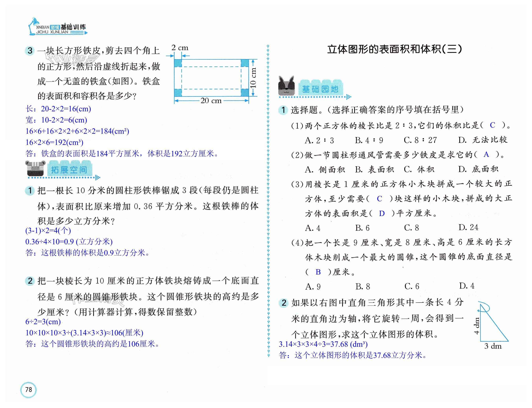532x408 pixels.
Task: Click answer 这个圆锥形铁块的高约是106厘米
Action: [93, 344]
